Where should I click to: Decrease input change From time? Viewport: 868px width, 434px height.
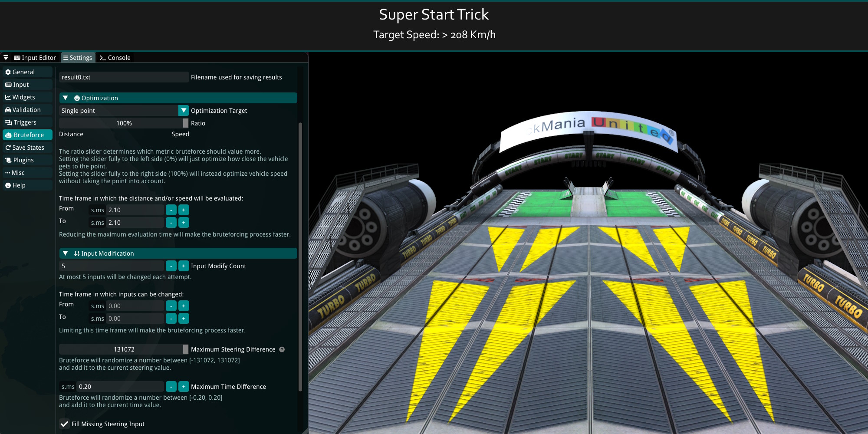(x=171, y=306)
